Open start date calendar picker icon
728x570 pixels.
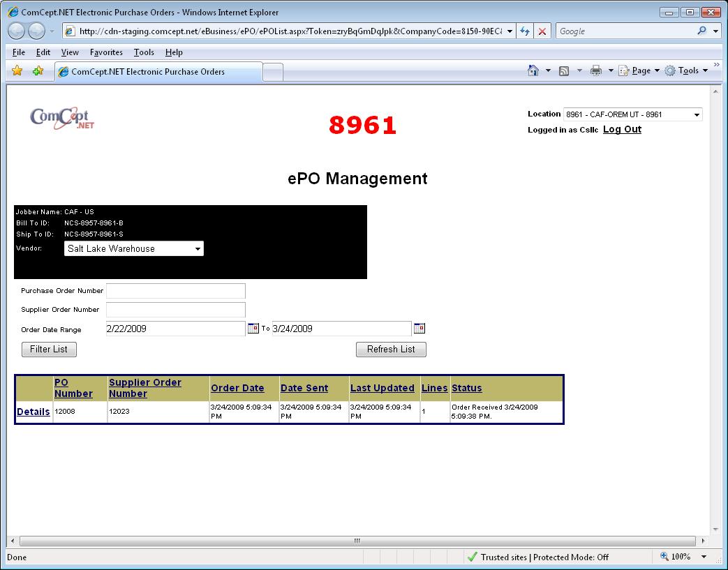[x=253, y=329]
